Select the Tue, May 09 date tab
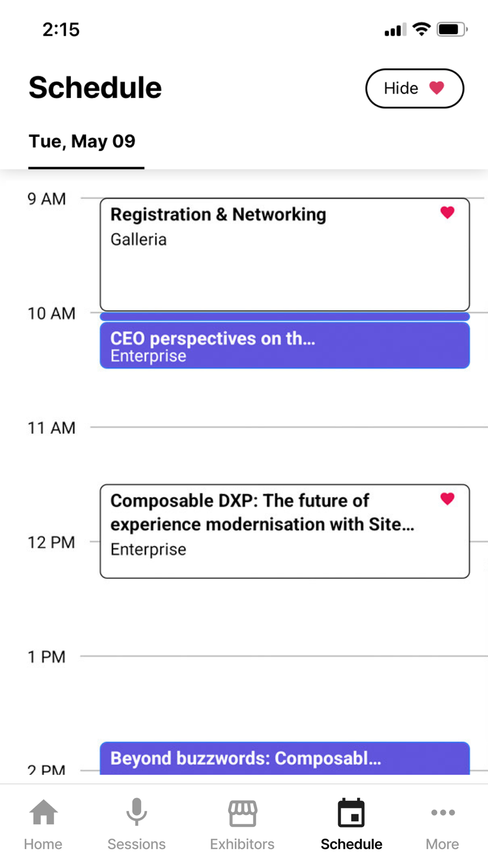 82,142
